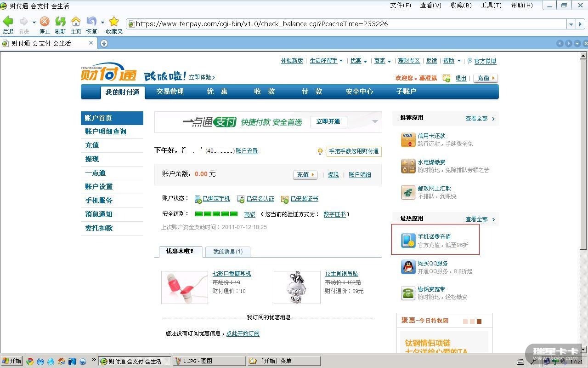This screenshot has width=588, height=368.
Task: Click the 充值 button beside the account balance
Action: point(305,175)
